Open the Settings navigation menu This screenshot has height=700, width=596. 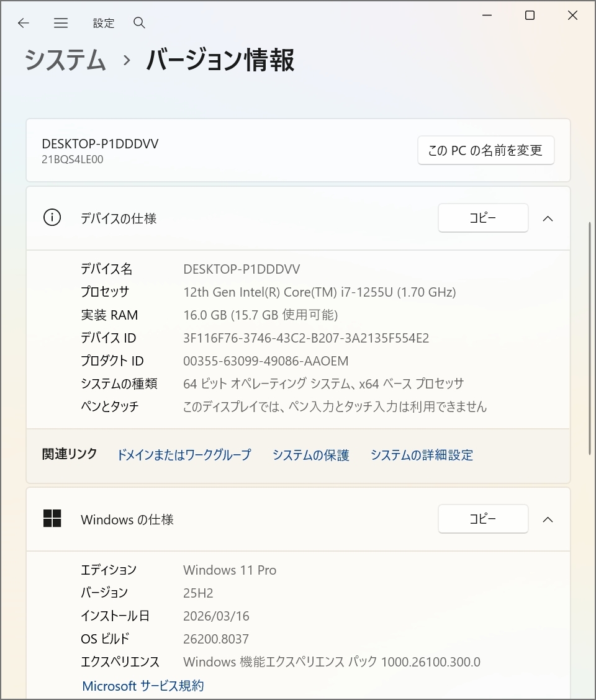60,23
